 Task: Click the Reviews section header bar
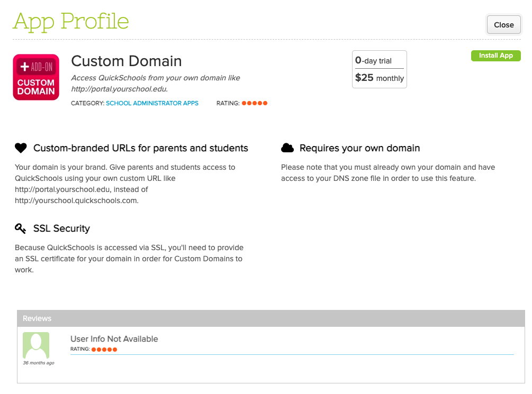(270, 318)
